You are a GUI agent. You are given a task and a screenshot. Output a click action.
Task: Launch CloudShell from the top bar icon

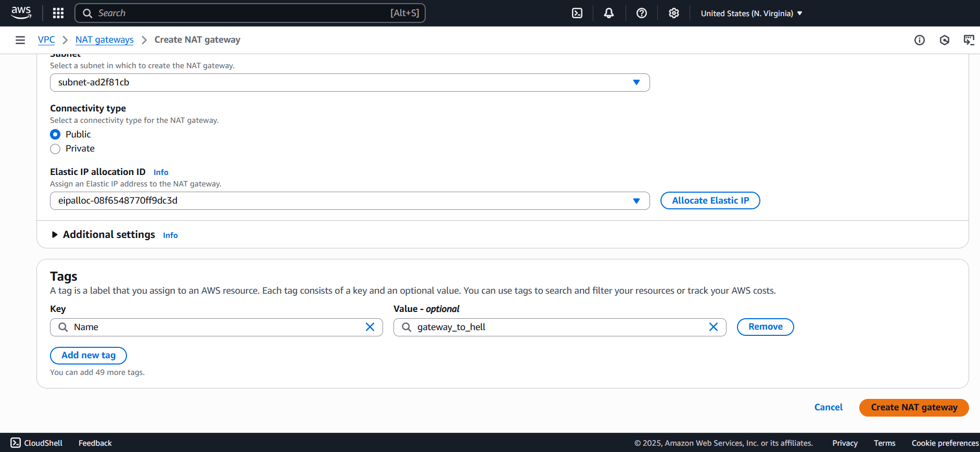pos(577,13)
